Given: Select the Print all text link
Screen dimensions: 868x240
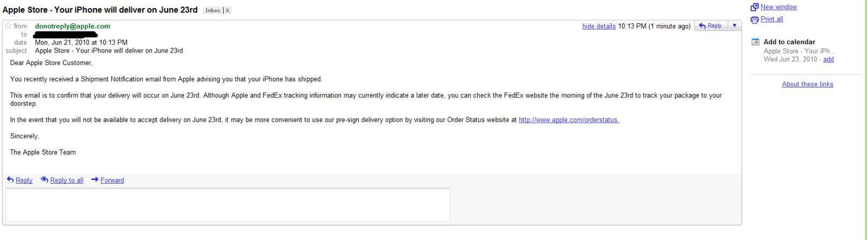Looking at the screenshot, I should coord(771,19).
